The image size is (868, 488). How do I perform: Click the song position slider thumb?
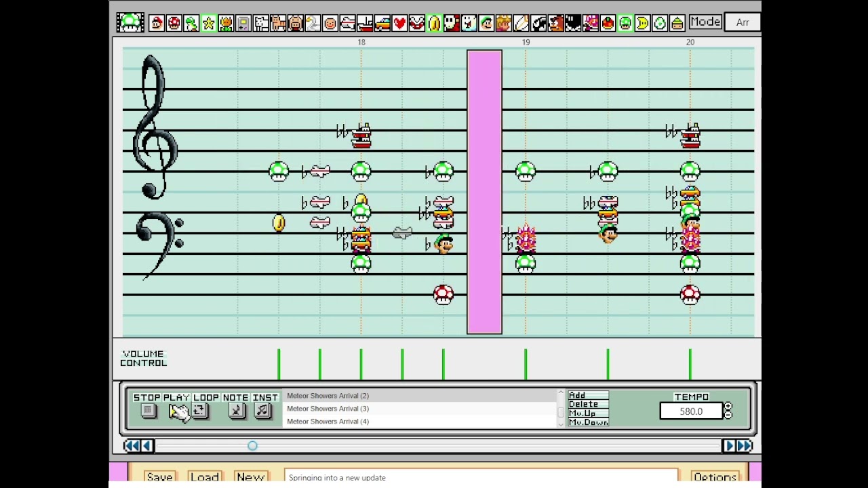click(x=252, y=445)
